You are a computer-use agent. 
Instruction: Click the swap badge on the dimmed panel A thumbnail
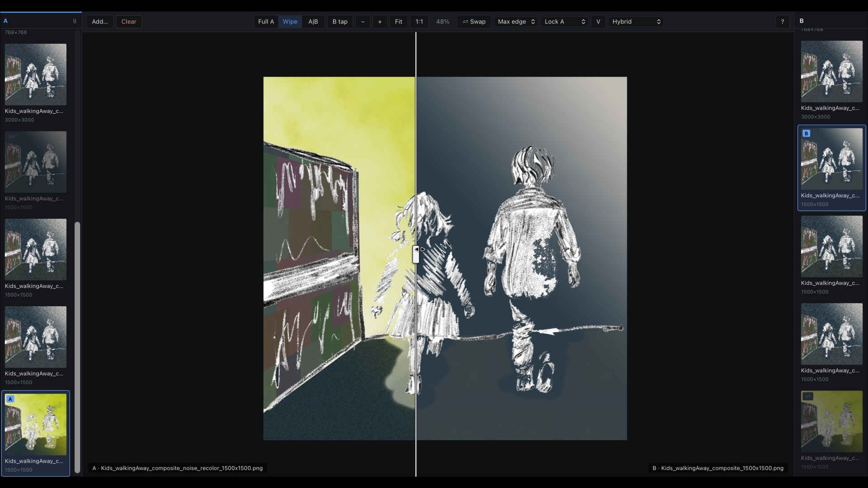(12, 136)
